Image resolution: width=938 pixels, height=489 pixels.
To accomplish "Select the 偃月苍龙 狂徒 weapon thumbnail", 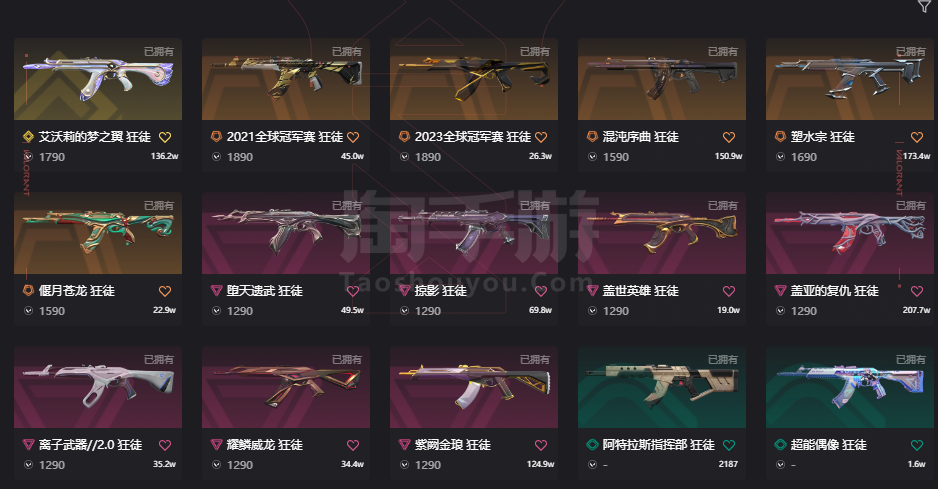I will (98, 233).
